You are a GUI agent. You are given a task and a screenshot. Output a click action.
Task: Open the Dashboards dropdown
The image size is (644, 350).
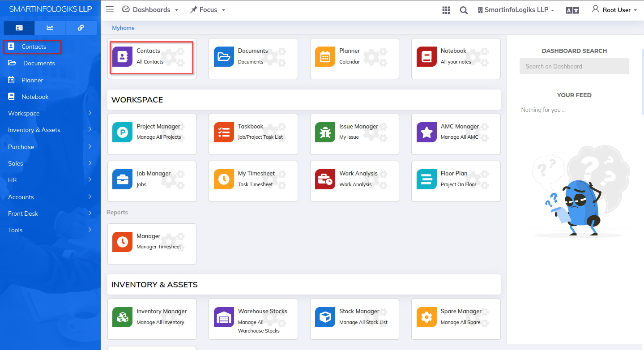[x=150, y=10]
